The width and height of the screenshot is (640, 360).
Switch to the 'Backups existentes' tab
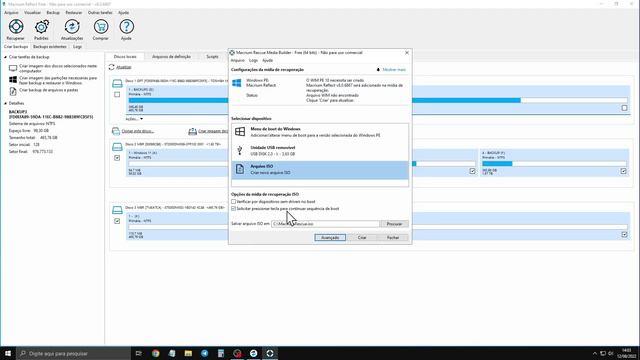point(49,47)
